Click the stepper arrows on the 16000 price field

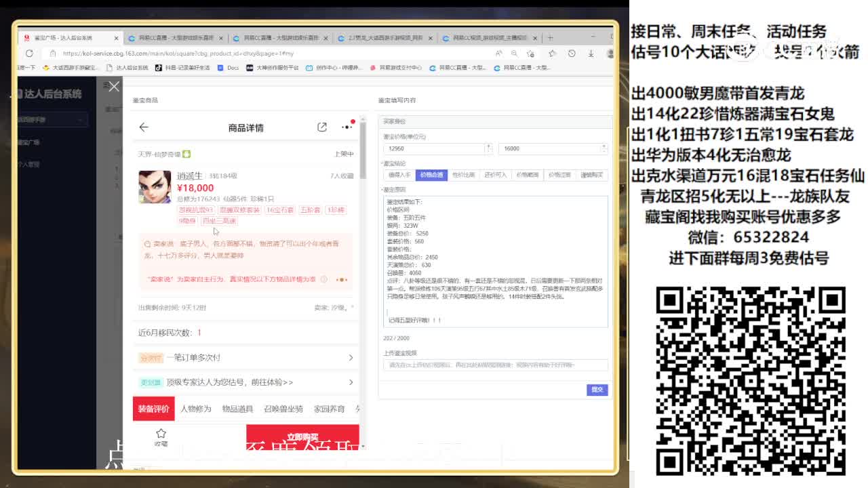pos(603,148)
